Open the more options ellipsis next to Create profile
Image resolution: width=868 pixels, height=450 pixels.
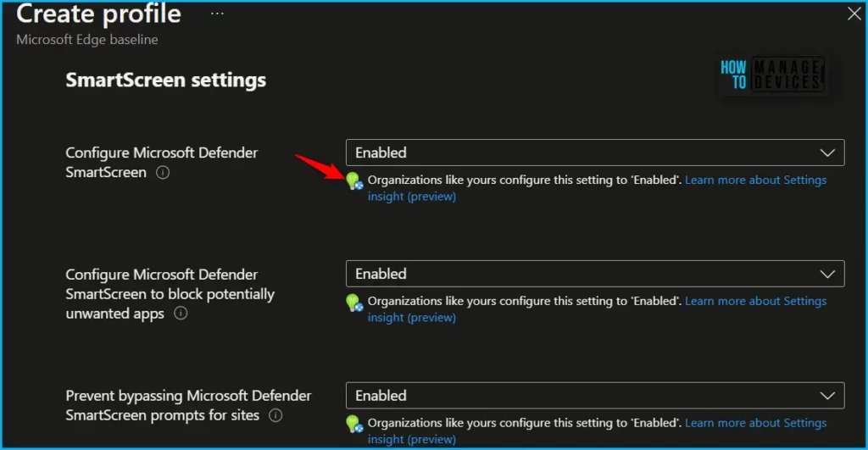217,14
